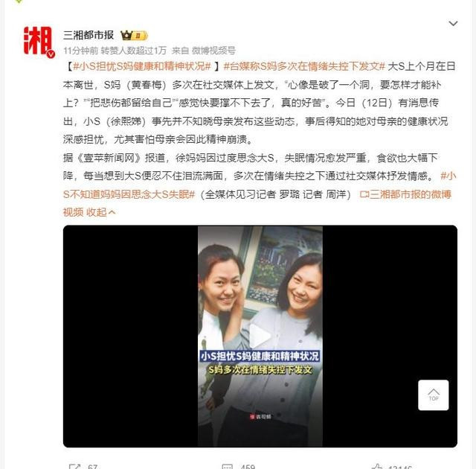Click the repost icon beside 67
This screenshot has width=476, height=469.
tap(74, 467)
